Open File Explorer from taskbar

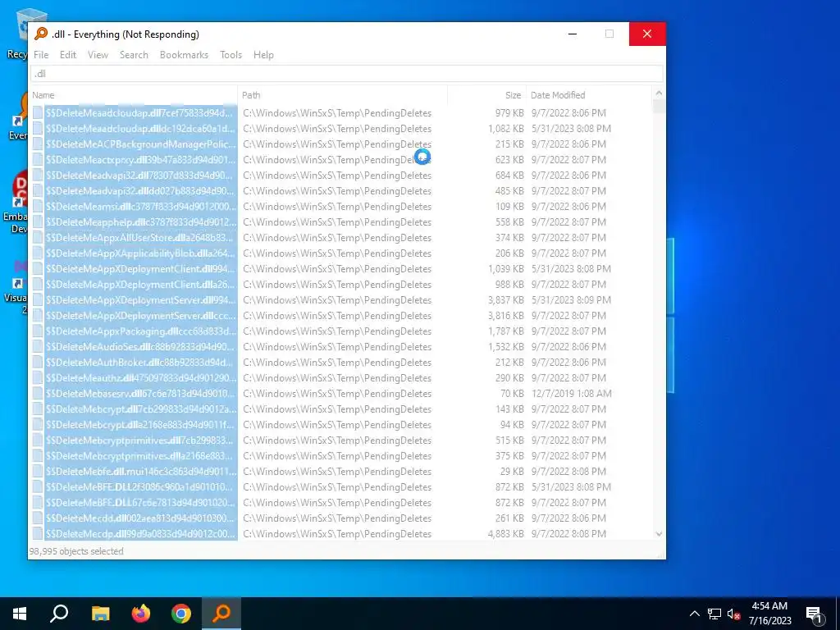coord(100,614)
